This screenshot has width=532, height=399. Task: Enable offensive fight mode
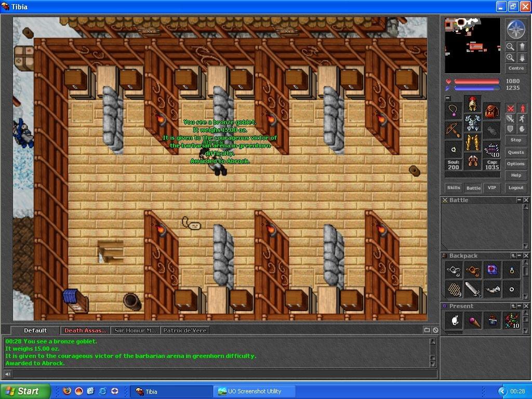tap(510, 108)
